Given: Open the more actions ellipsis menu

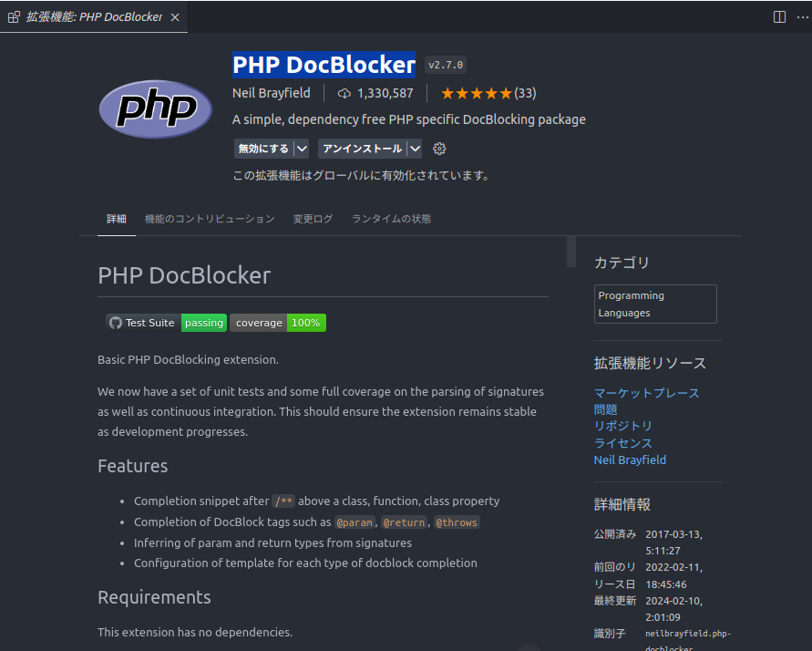Looking at the screenshot, I should tap(803, 17).
